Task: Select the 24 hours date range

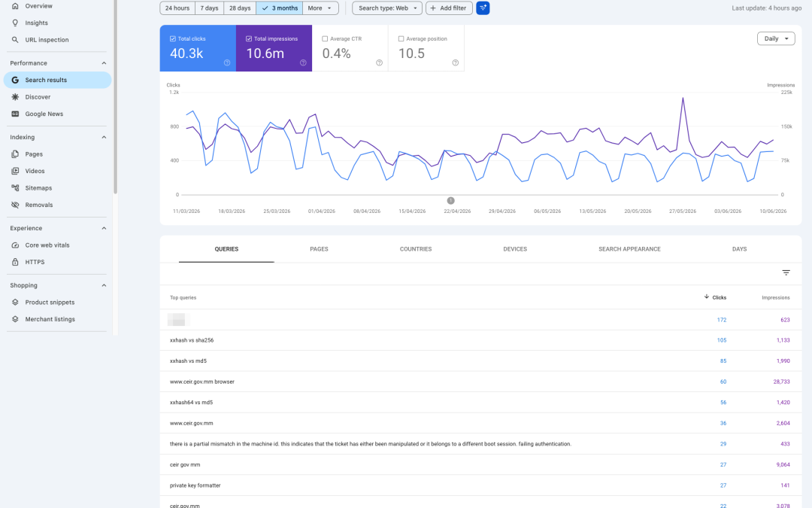Action: coord(177,8)
